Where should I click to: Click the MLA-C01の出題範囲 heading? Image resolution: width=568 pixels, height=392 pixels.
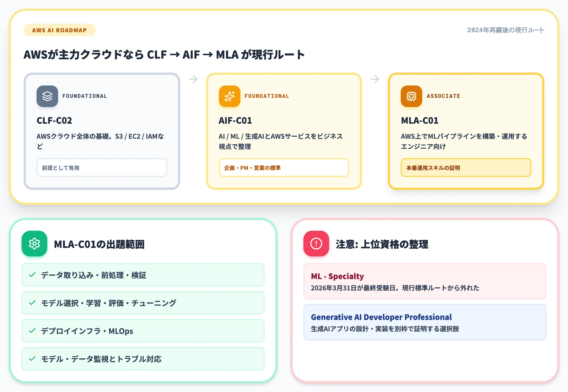click(99, 244)
